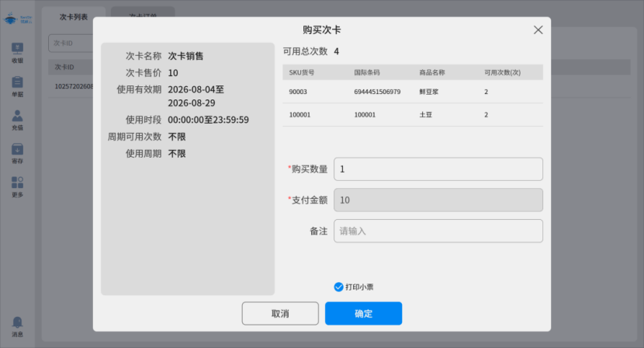Click the 周期可用次数 不限 value
The image size is (644, 348).
click(177, 137)
